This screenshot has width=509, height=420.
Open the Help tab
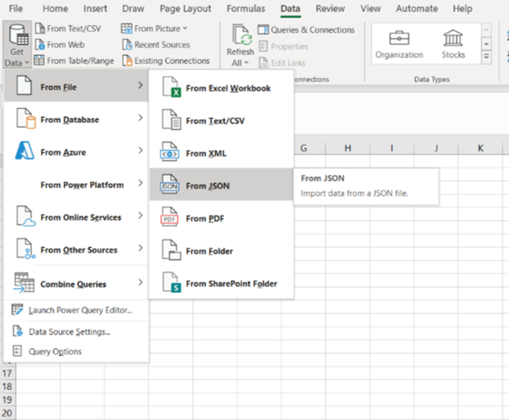(x=462, y=9)
